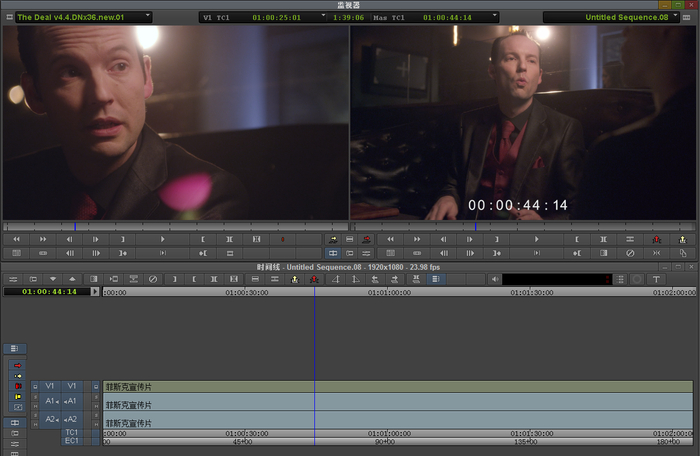Click the record monitor position bar
Image resolution: width=700 pixels, height=456 pixels.
[x=524, y=227]
